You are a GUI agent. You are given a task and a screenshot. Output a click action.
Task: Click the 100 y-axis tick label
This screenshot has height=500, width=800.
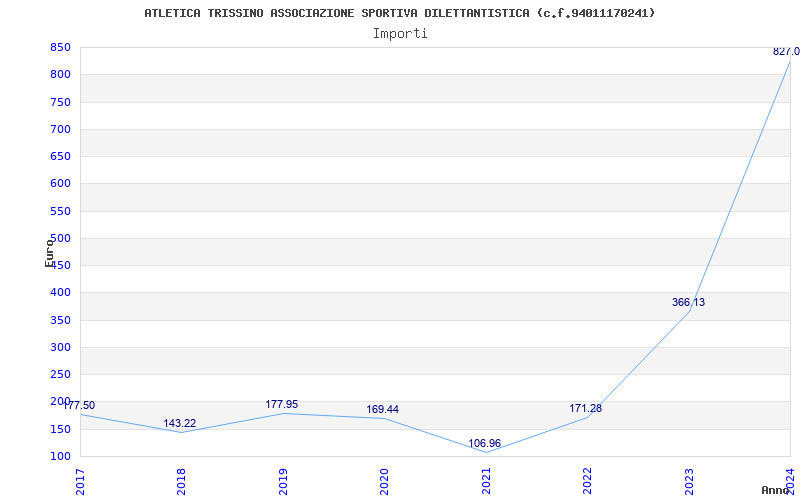[x=60, y=457]
